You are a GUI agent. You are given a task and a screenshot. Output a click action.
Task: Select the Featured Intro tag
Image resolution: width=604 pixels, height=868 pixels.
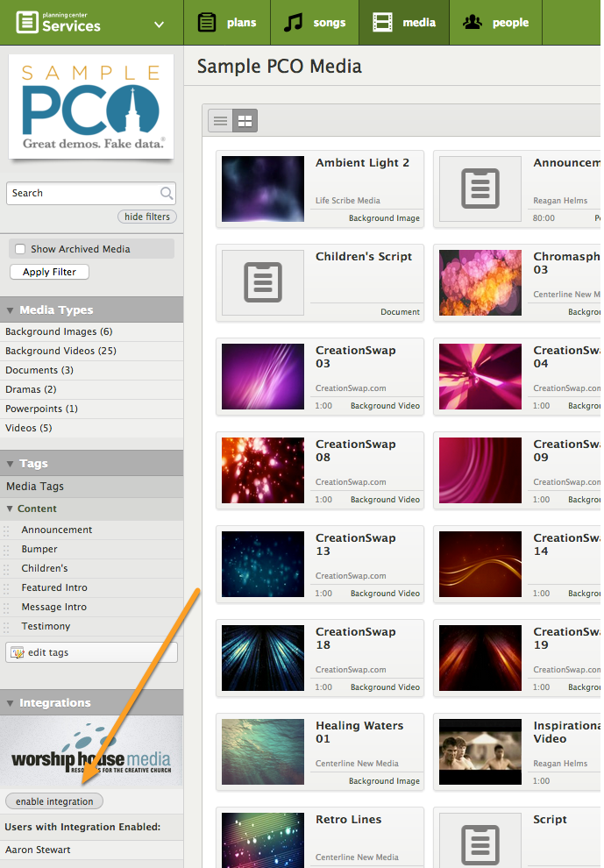54,588
